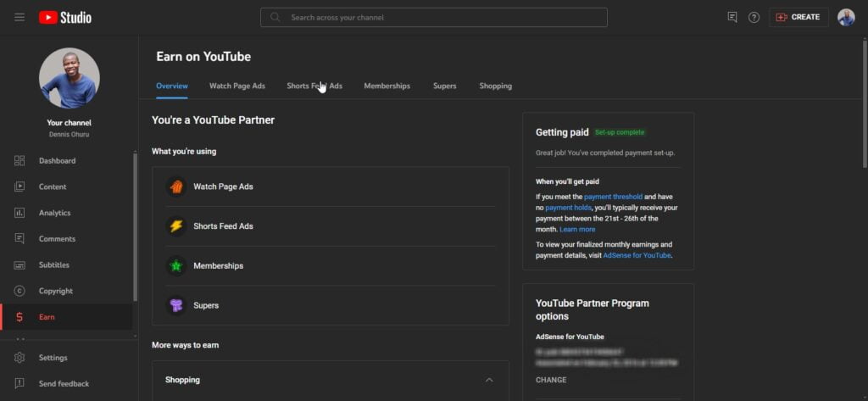Open the help question mark icon

pyautogui.click(x=754, y=17)
